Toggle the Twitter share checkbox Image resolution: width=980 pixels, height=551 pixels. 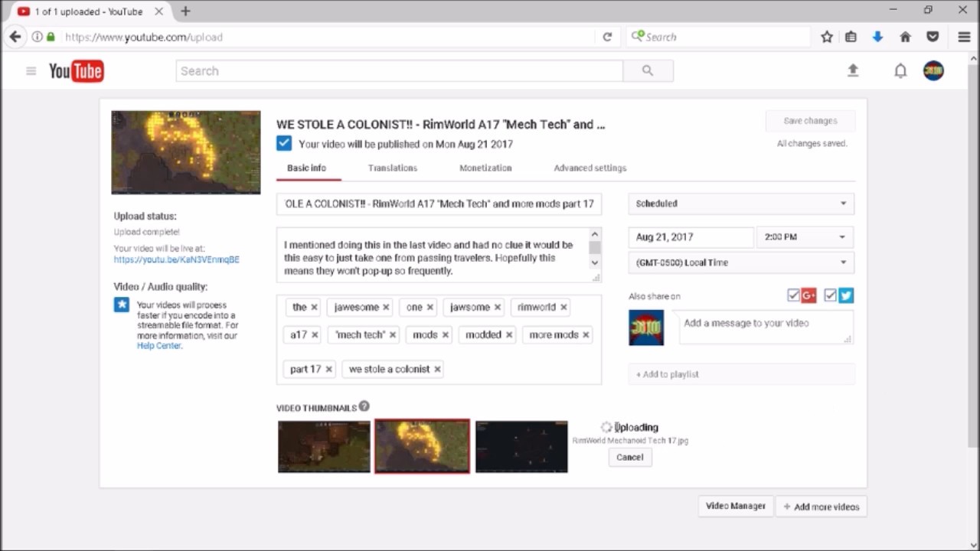point(830,295)
